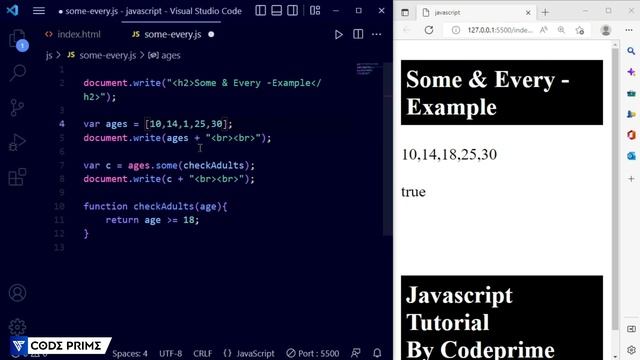Click the js folder breadcrumb
The image size is (640, 360).
tap(49, 56)
